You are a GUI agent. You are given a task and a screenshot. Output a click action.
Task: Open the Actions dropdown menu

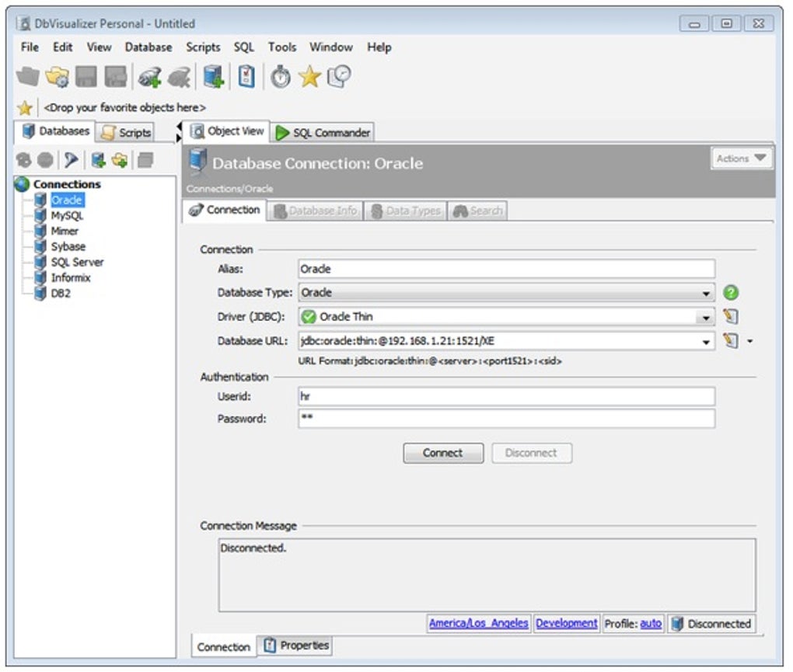741,158
